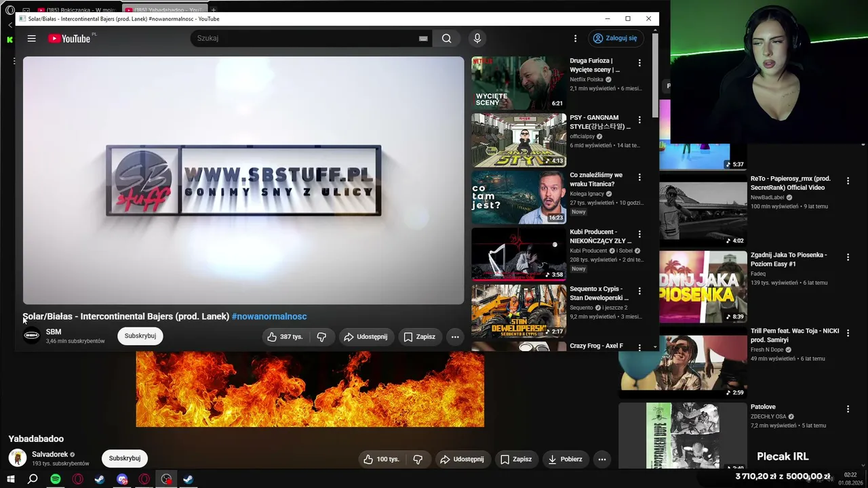
Task: Open a new browser tab
Action: click(x=213, y=10)
